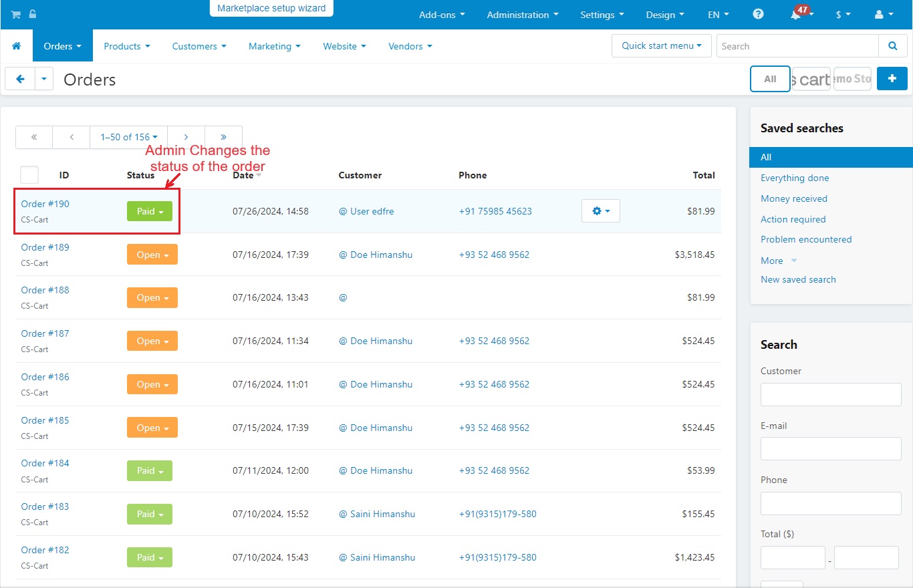The width and height of the screenshot is (913, 588).
Task: Tick the select-all checkbox in table header
Action: [29, 175]
